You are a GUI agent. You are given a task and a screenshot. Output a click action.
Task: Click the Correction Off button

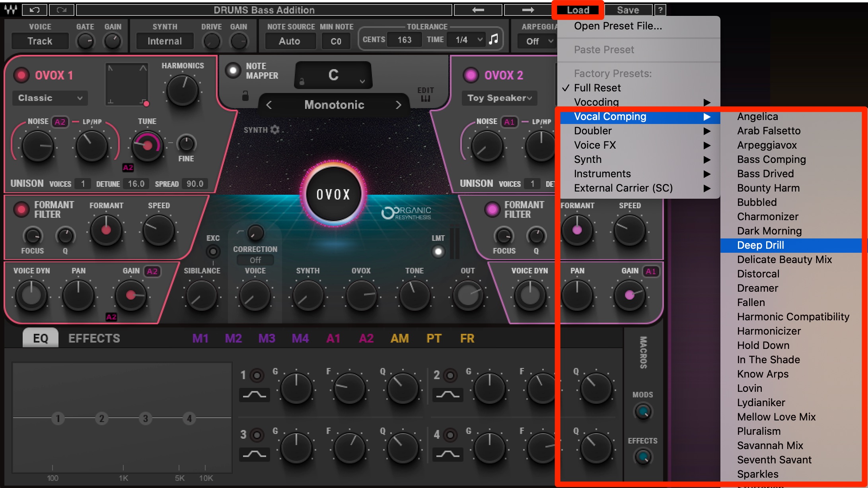(255, 260)
